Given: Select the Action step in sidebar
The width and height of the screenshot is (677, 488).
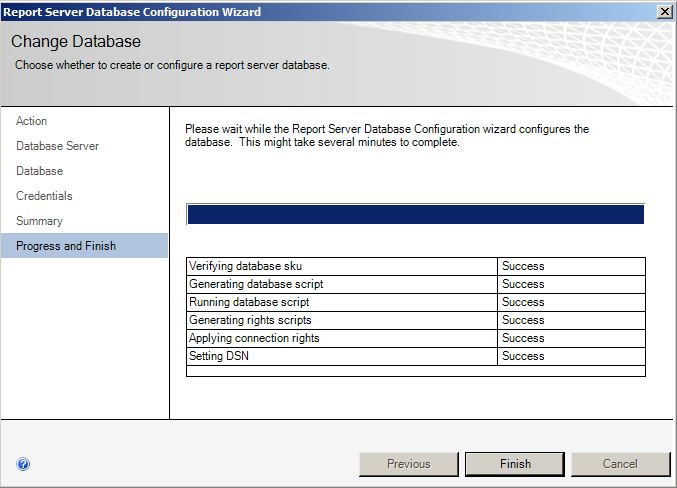Looking at the screenshot, I should point(32,121).
